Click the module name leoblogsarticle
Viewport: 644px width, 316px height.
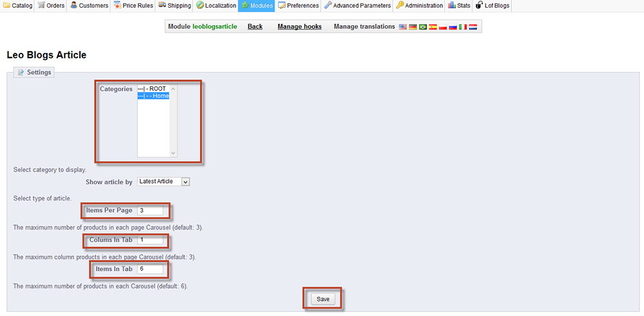point(215,26)
